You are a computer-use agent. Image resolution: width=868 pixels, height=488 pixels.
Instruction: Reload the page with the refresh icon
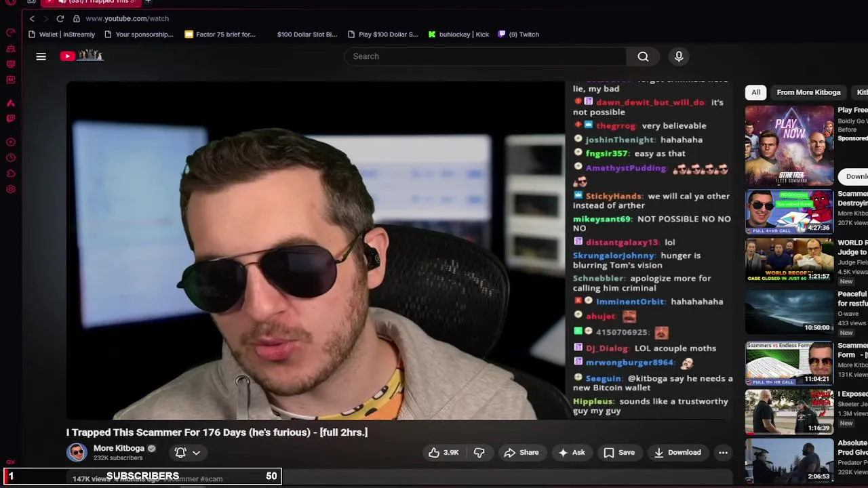[60, 18]
